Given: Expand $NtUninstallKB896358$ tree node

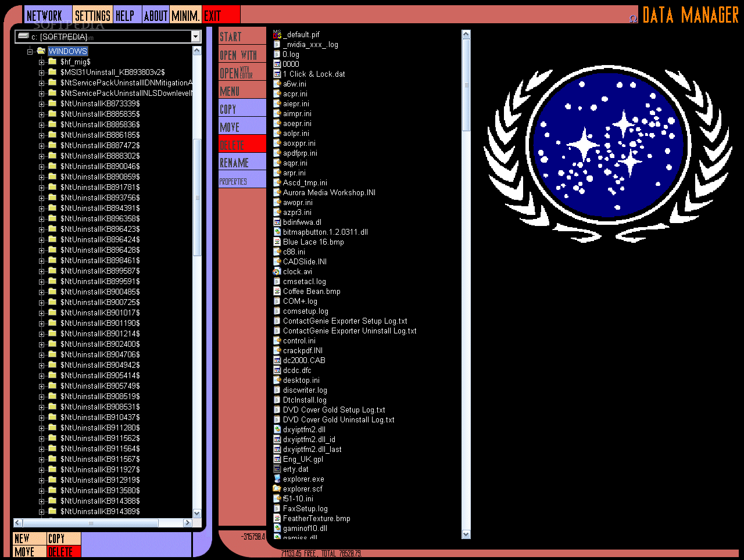Looking at the screenshot, I should tap(41, 218).
